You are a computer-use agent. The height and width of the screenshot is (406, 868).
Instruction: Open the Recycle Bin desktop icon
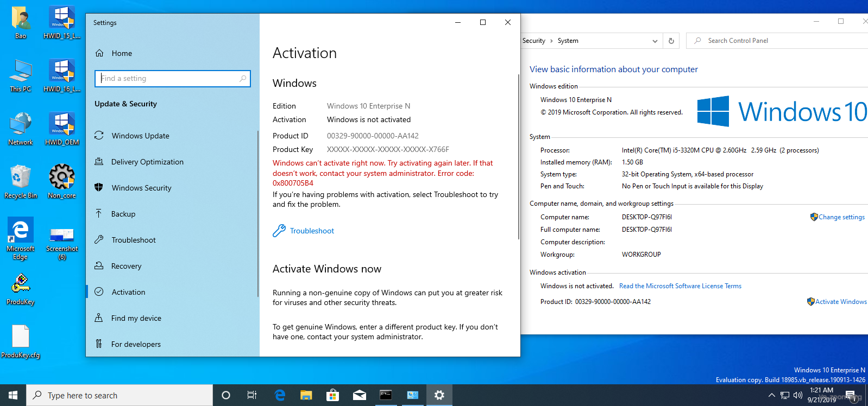pos(21,182)
